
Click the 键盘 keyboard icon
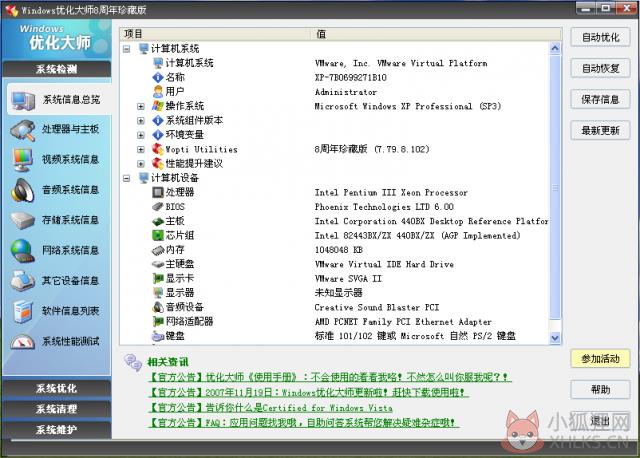[x=158, y=336]
